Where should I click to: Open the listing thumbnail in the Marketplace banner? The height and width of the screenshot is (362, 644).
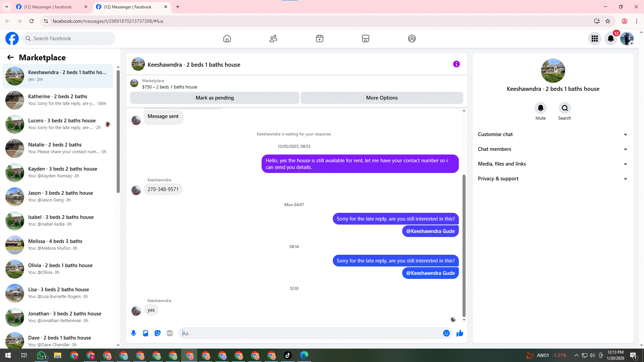(x=134, y=83)
